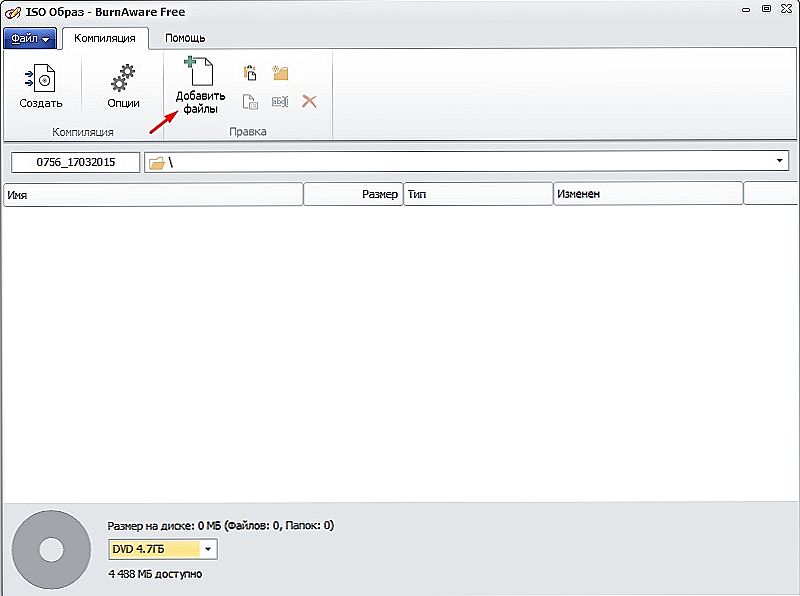Open the Помощь tab

click(x=185, y=38)
